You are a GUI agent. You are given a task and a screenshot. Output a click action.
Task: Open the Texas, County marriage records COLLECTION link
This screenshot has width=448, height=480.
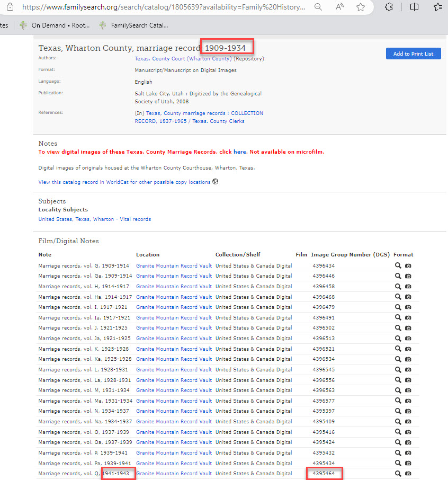click(199, 117)
